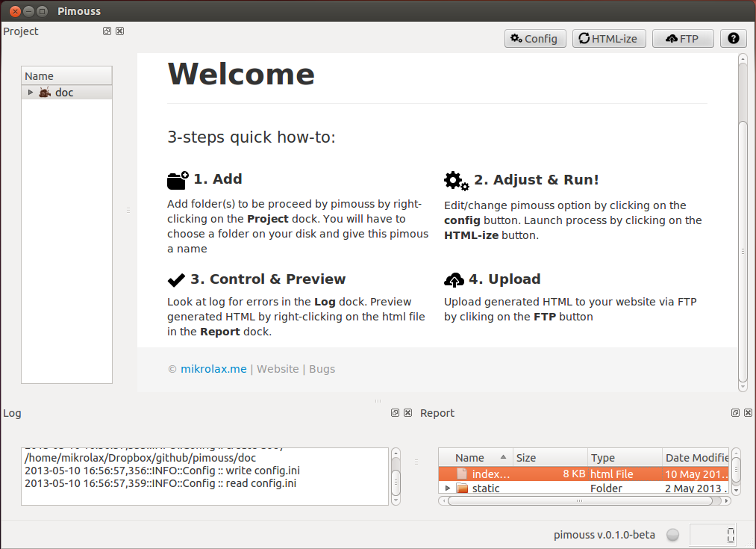Expand the doc project tree item
This screenshot has width=756, height=549.
31,93
